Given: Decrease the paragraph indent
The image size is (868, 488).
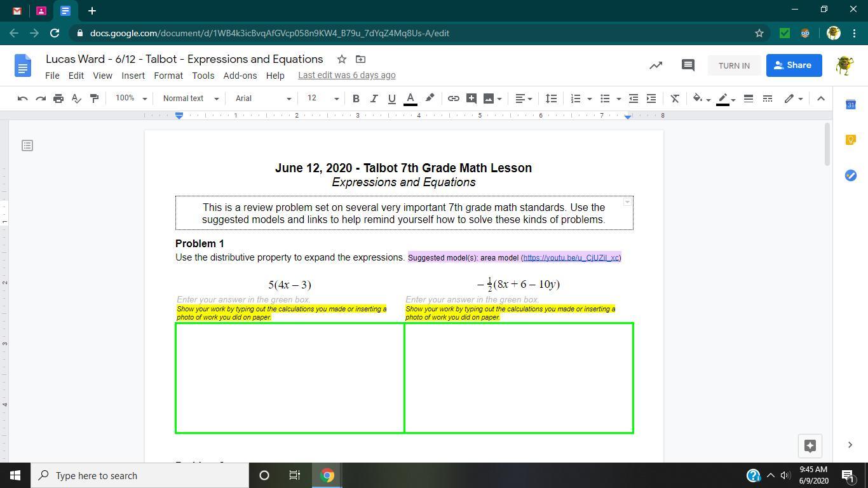Looking at the screenshot, I should coord(633,98).
